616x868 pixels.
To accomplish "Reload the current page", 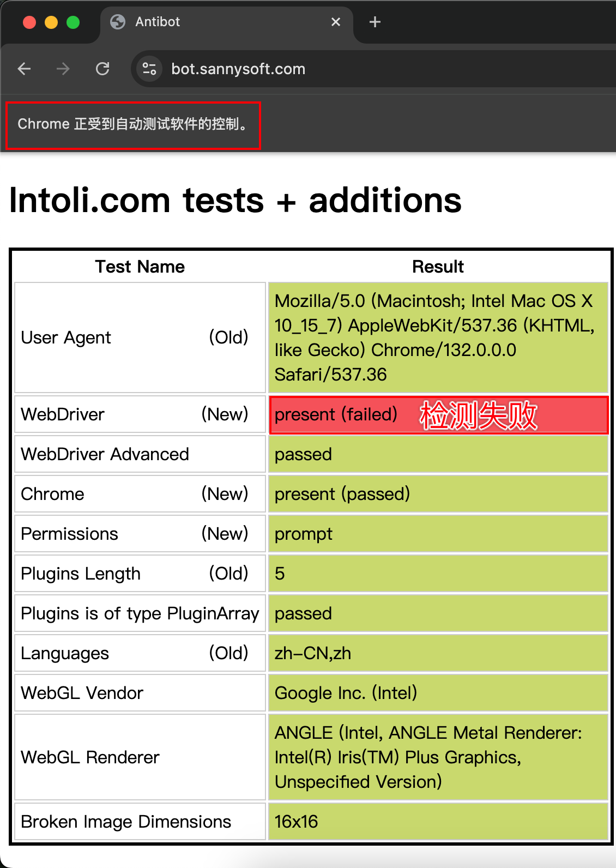I will tap(102, 69).
